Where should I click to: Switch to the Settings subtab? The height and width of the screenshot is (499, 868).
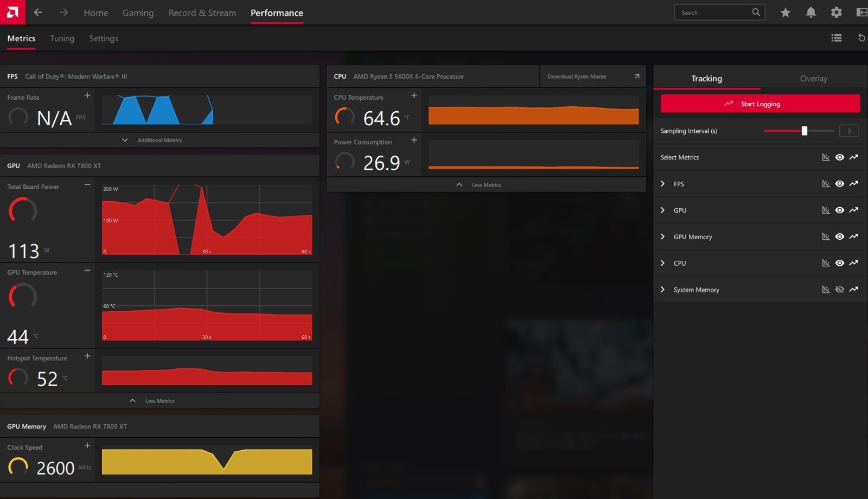[104, 39]
